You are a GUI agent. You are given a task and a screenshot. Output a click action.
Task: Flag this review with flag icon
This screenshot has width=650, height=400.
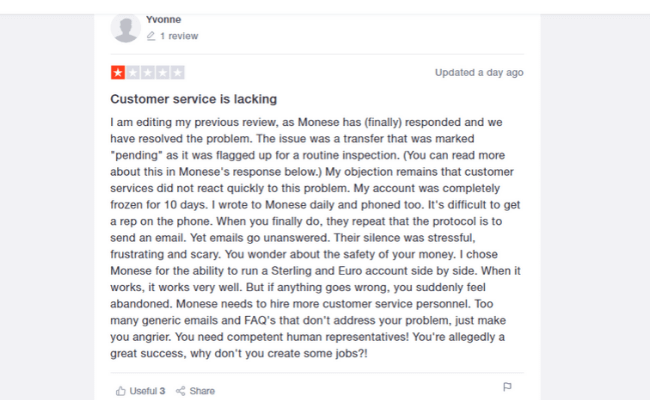[507, 387]
